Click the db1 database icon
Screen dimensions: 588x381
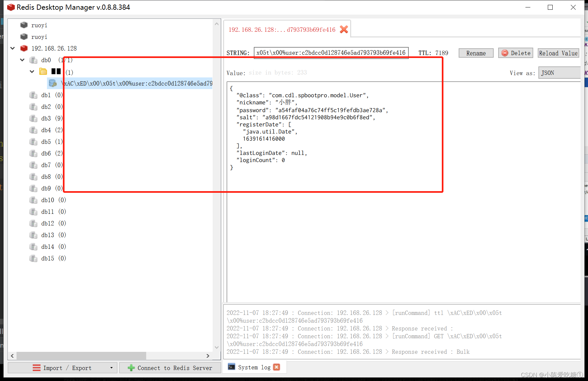[33, 95]
